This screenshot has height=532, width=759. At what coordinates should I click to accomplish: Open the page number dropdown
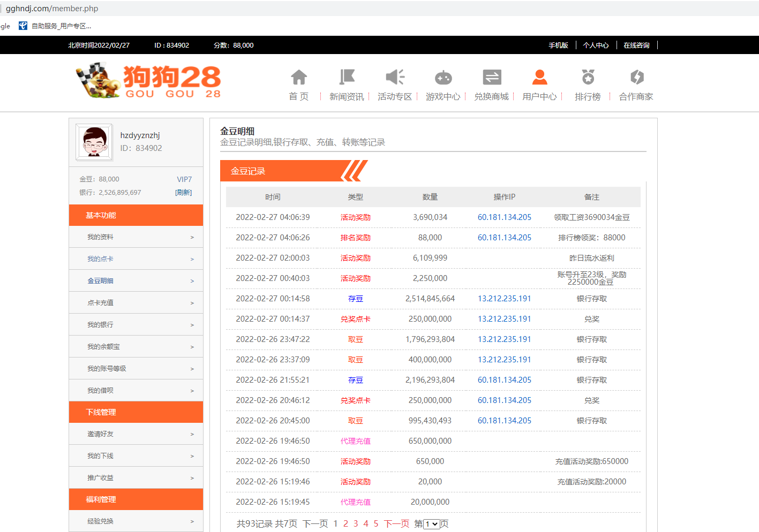pyautogui.click(x=431, y=524)
